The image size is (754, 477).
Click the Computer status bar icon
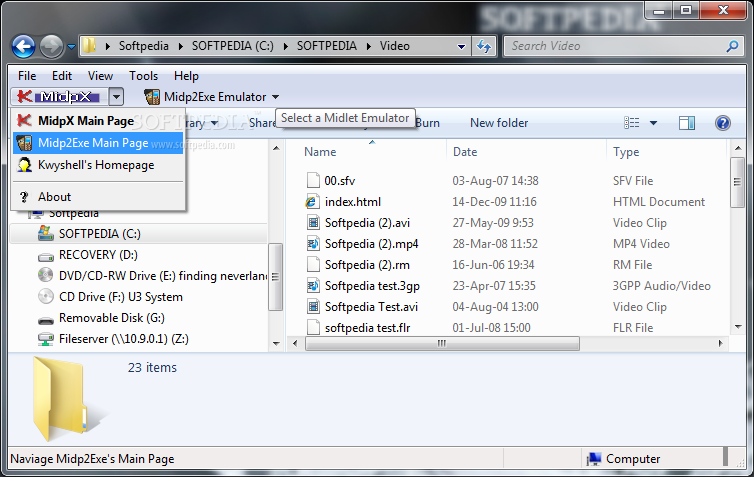click(x=594, y=459)
